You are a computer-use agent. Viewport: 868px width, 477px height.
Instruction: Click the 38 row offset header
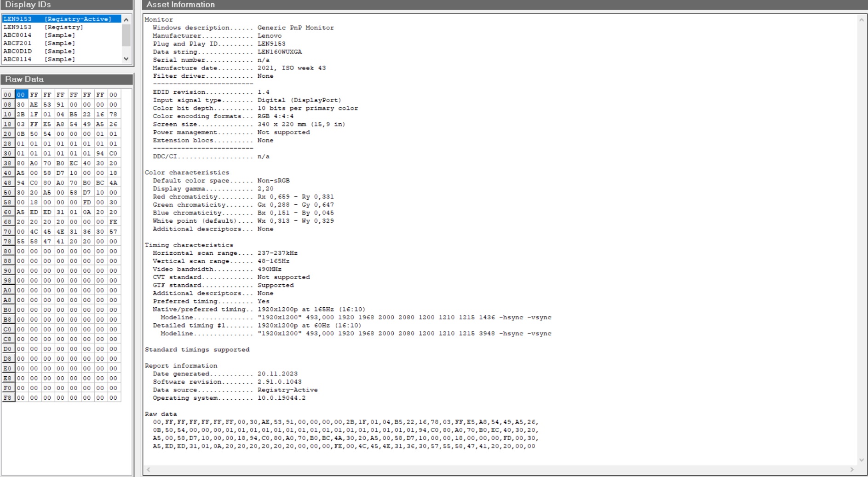pos(8,163)
